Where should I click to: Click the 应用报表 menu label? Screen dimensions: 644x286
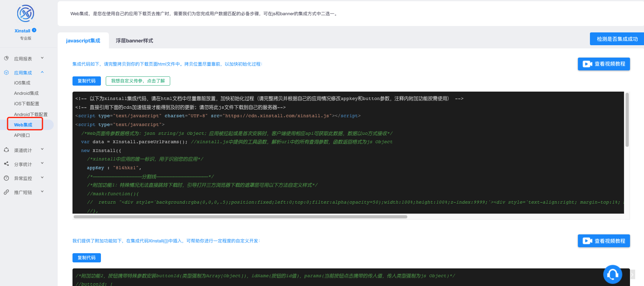click(x=23, y=59)
